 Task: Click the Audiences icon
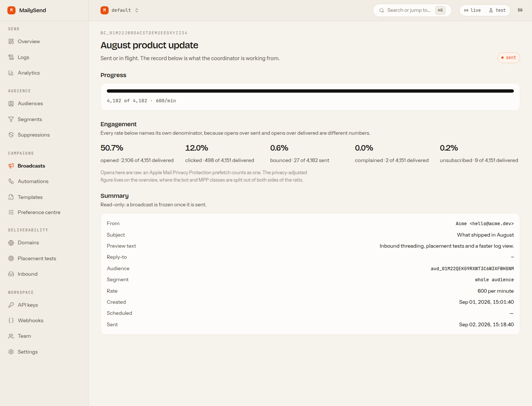coord(11,104)
